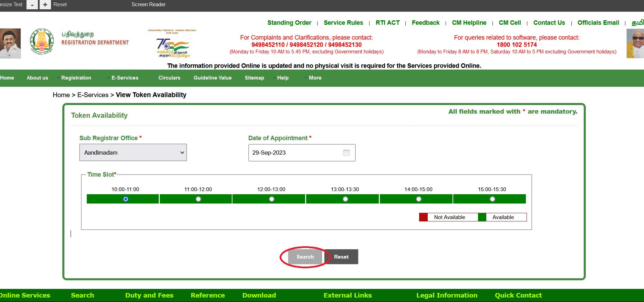Image resolution: width=644 pixels, height=302 pixels.
Task: Expand the E-Services navigation menu
Action: pyautogui.click(x=125, y=78)
